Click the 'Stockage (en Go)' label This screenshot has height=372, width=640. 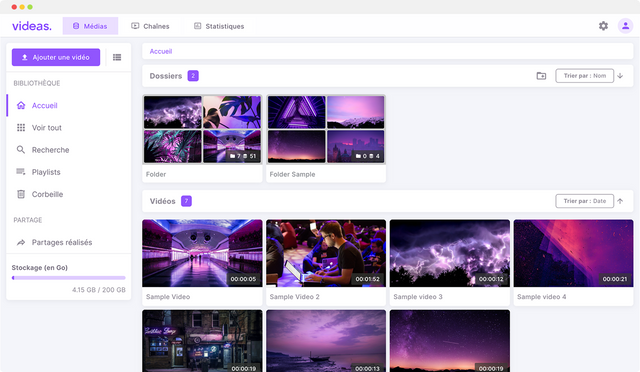click(x=40, y=268)
